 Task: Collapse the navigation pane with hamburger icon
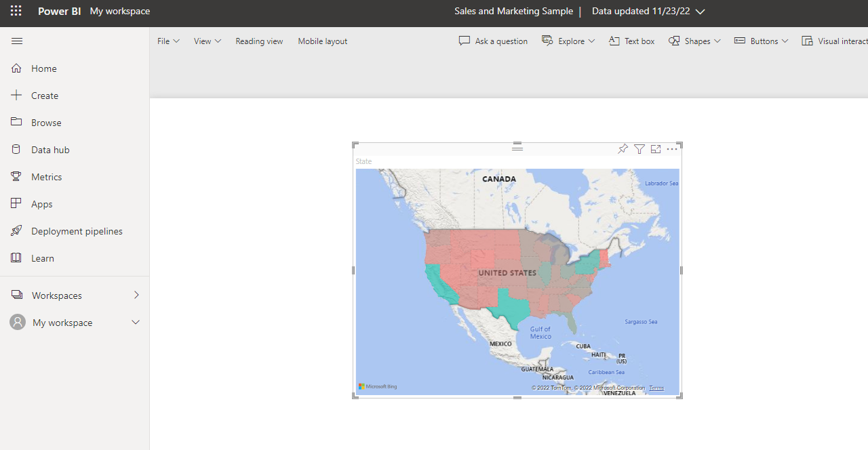pos(17,41)
